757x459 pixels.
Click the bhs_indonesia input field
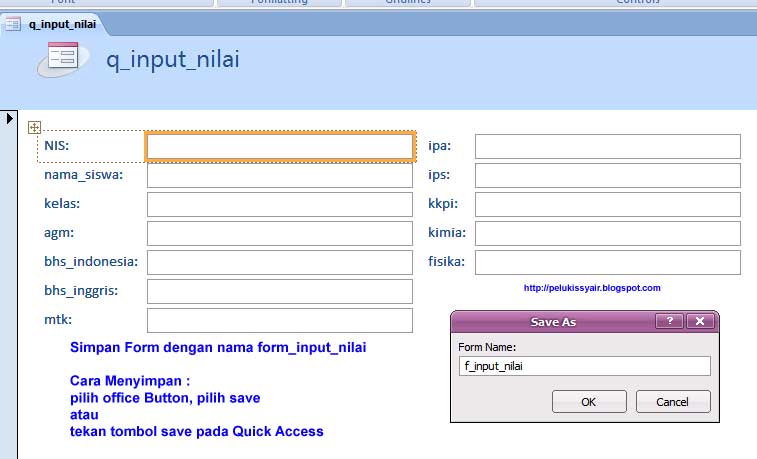(x=280, y=262)
